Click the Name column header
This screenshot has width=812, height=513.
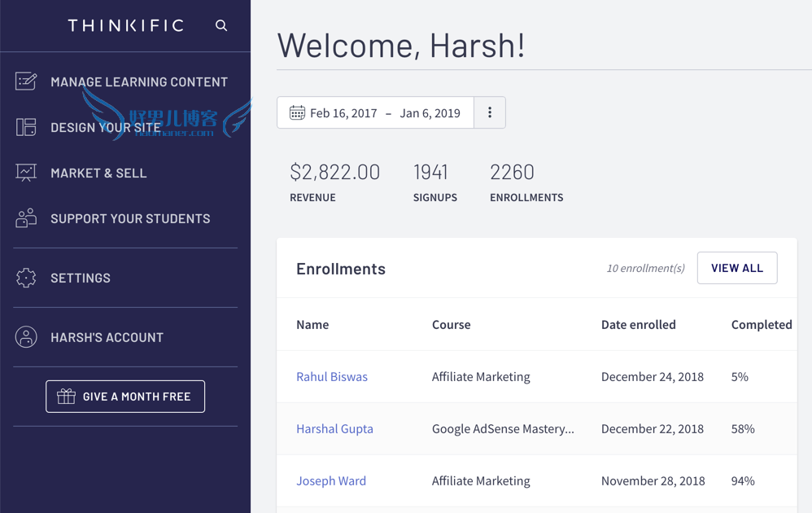pos(312,324)
